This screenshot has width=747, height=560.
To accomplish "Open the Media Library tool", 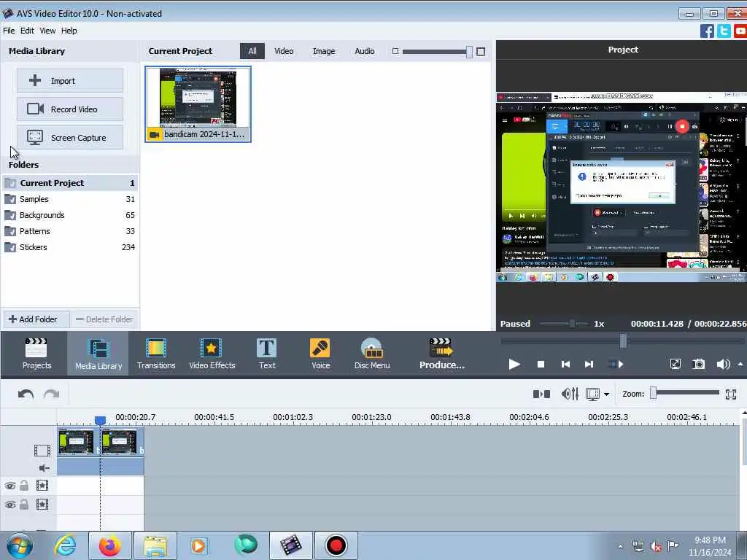I will point(98,354).
